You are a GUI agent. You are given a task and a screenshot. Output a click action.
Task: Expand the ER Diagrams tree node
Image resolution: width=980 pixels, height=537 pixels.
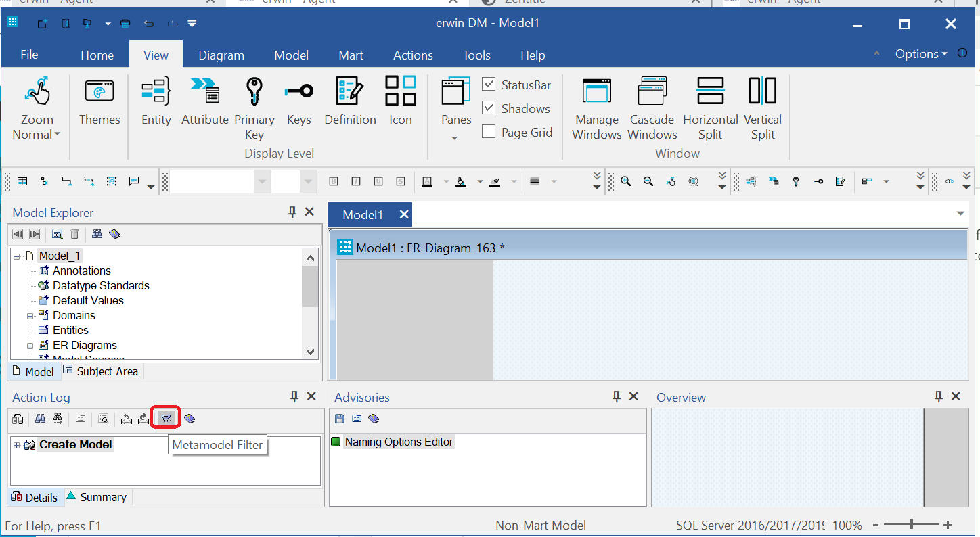(x=30, y=346)
